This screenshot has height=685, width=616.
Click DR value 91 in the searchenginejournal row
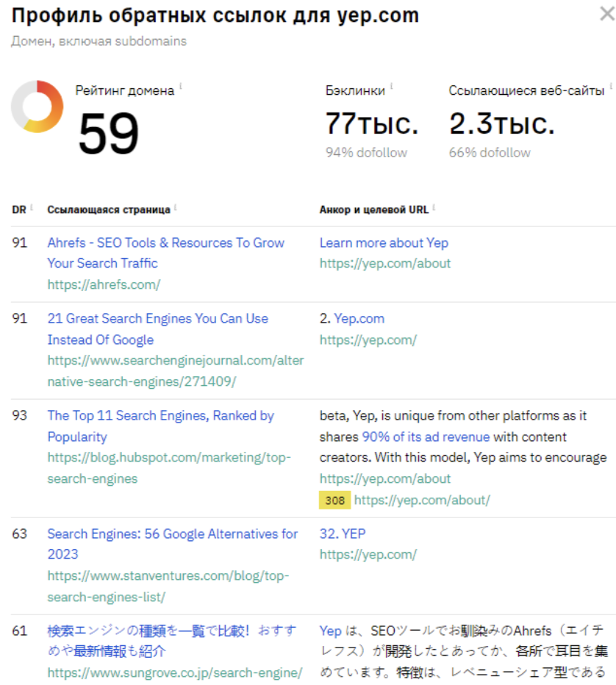20,318
